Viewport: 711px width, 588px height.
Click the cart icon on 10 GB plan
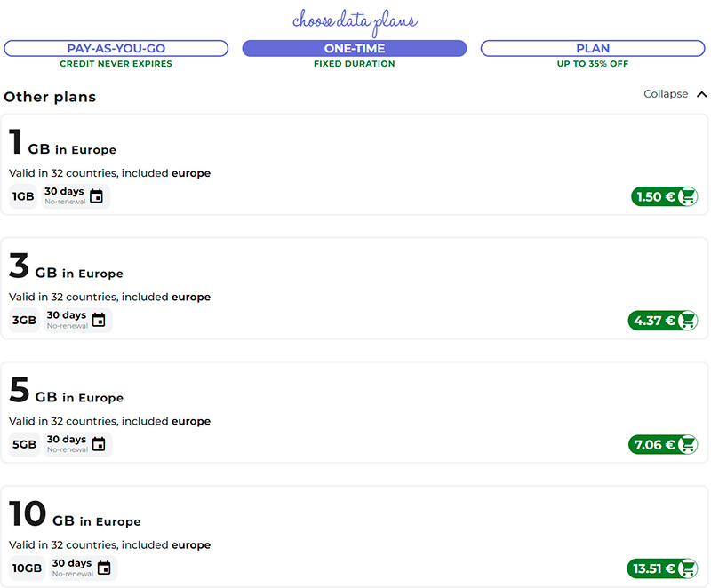click(687, 568)
